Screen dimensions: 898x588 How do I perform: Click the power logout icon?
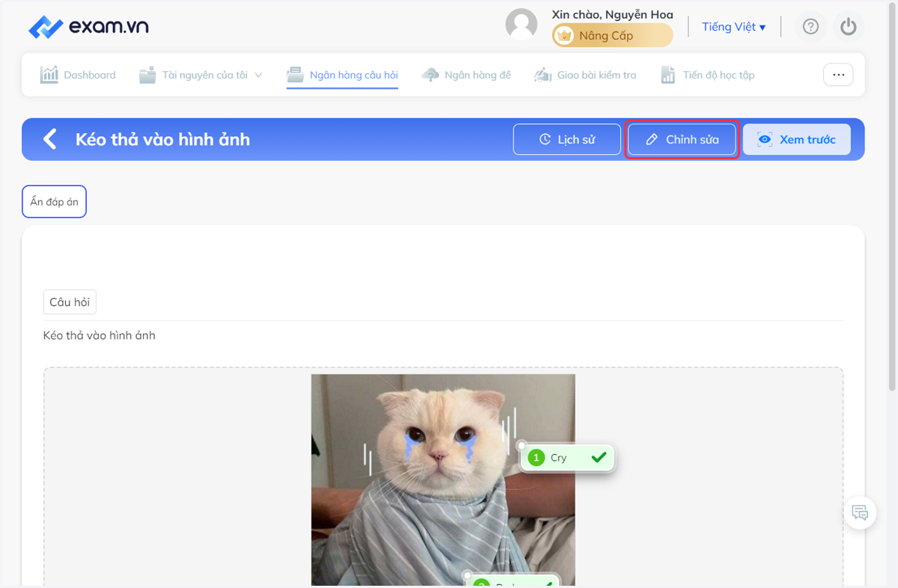[848, 27]
